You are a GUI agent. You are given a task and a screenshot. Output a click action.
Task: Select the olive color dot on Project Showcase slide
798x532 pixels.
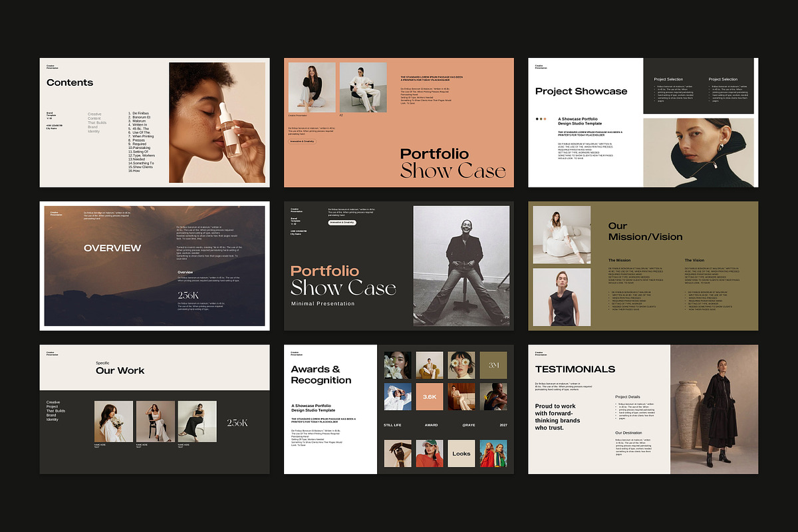[x=541, y=119]
